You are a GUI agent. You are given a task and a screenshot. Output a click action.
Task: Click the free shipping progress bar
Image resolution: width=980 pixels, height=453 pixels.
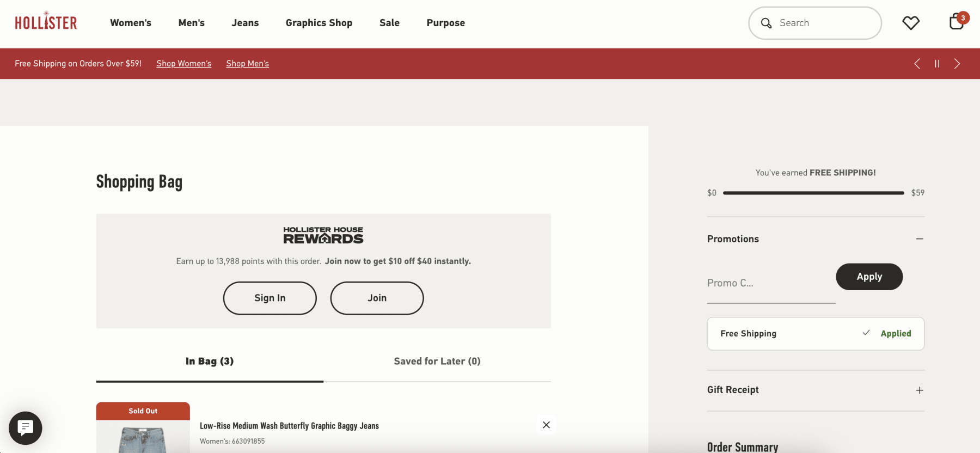[813, 193]
